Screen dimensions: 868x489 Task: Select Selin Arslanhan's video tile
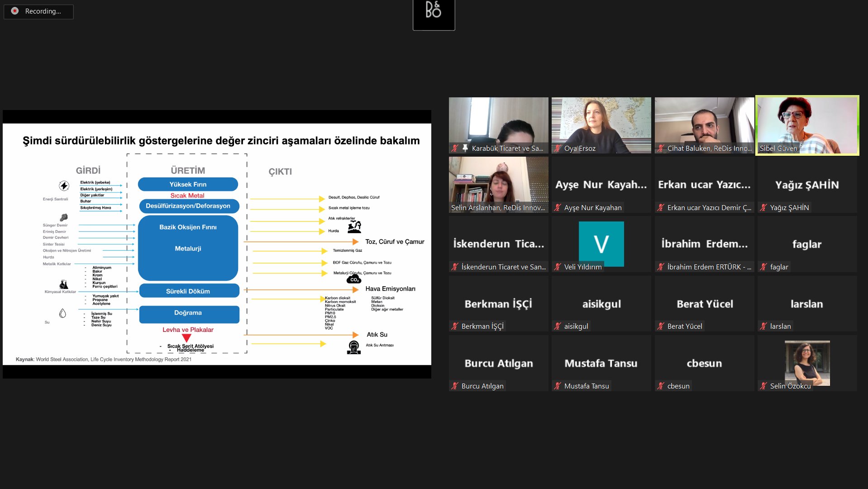click(499, 185)
